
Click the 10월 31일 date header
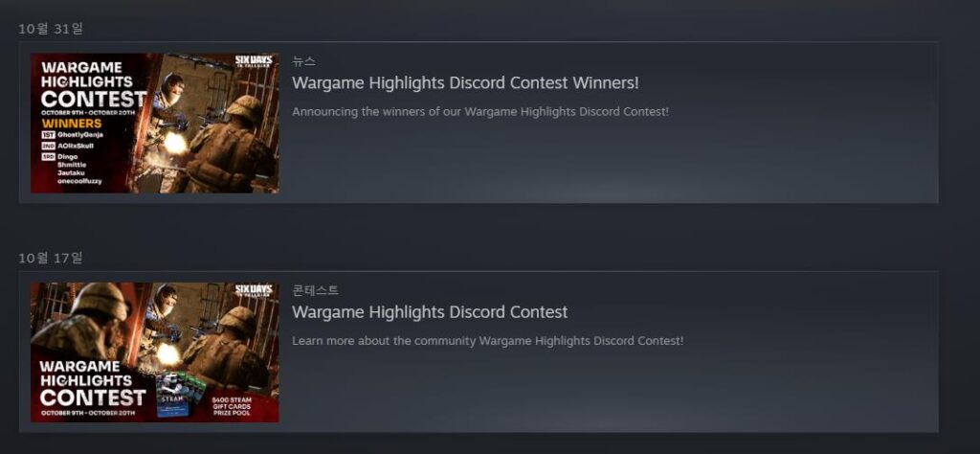pyautogui.click(x=51, y=29)
